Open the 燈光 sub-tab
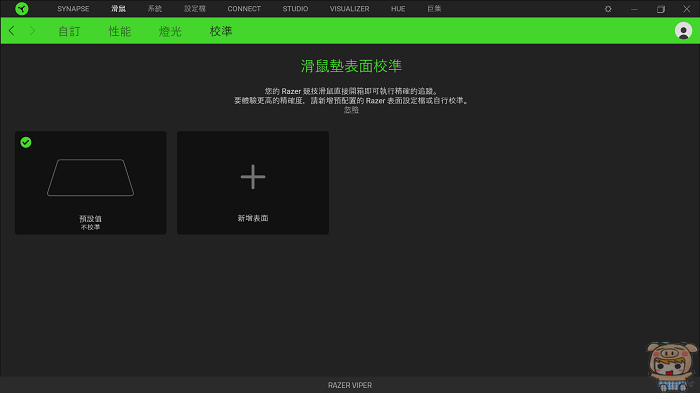Image resolution: width=700 pixels, height=393 pixels. point(170,31)
